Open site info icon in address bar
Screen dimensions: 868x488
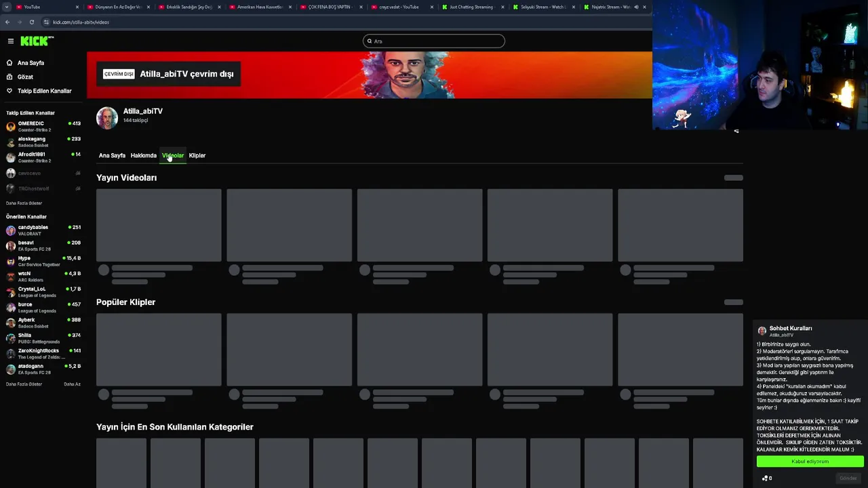pyautogui.click(x=46, y=22)
